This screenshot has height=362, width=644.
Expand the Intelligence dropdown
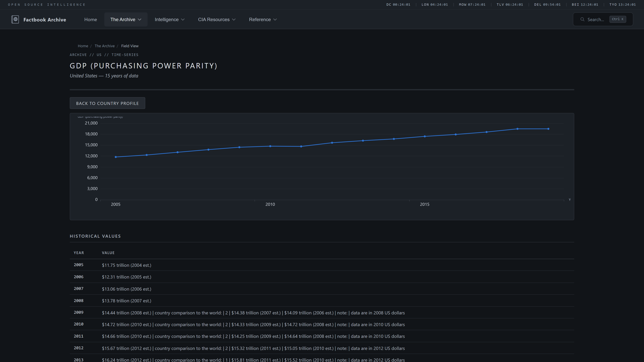pyautogui.click(x=170, y=19)
